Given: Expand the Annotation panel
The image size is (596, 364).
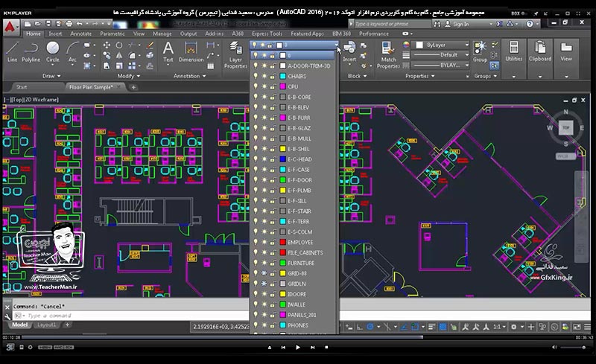Looking at the screenshot, I should pyautogui.click(x=190, y=76).
